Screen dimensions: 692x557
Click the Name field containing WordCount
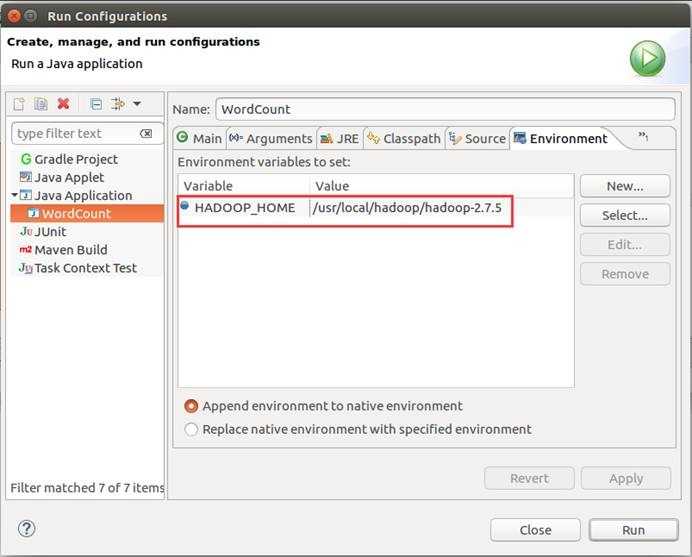tap(445, 109)
